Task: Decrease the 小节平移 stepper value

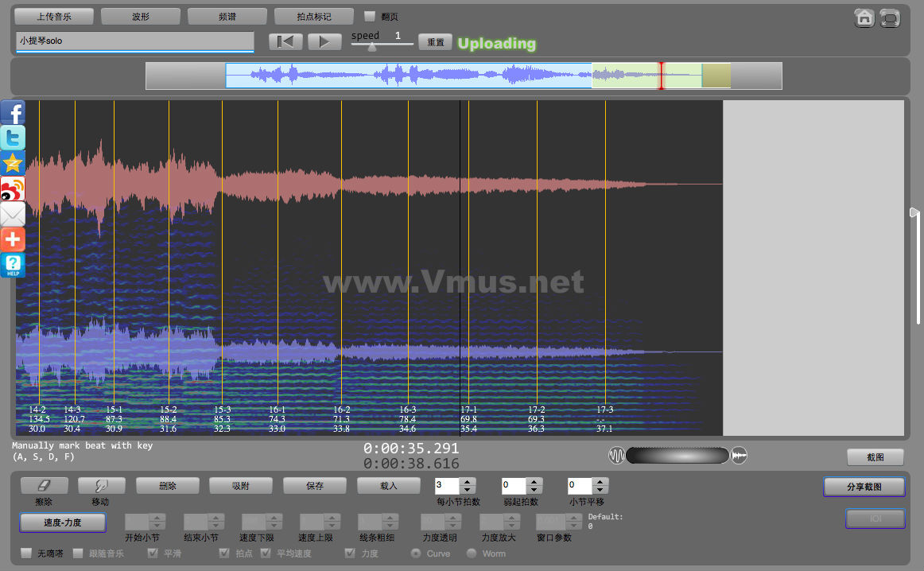Action: click(x=600, y=490)
